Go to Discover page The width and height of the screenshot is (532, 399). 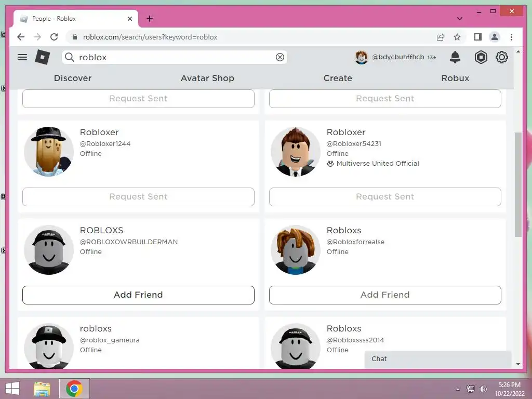[x=73, y=78]
